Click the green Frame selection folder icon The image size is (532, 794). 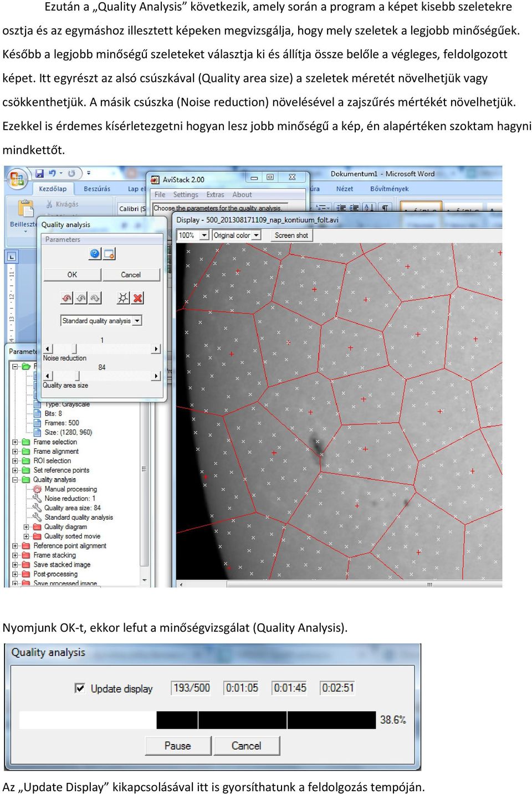[26, 442]
